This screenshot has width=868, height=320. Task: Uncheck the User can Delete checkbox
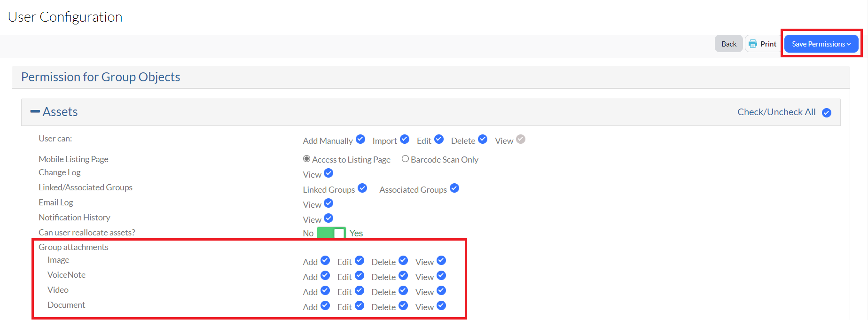(483, 139)
